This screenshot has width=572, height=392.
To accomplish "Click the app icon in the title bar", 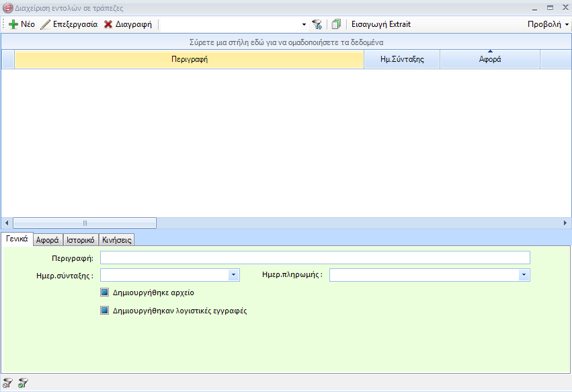I will (8, 9).
